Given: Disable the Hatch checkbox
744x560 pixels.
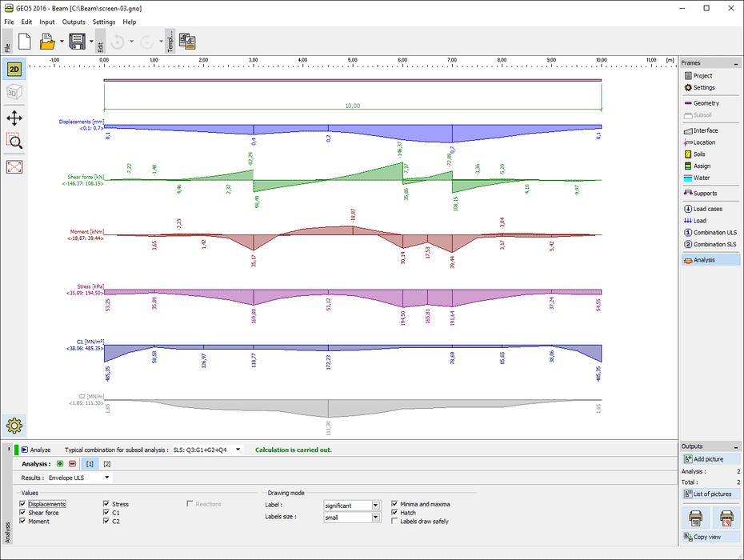Looking at the screenshot, I should click(x=394, y=513).
